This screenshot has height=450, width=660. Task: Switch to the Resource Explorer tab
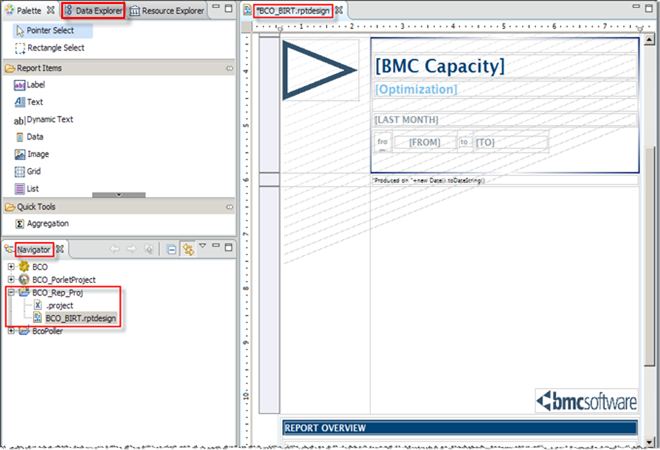tap(167, 11)
